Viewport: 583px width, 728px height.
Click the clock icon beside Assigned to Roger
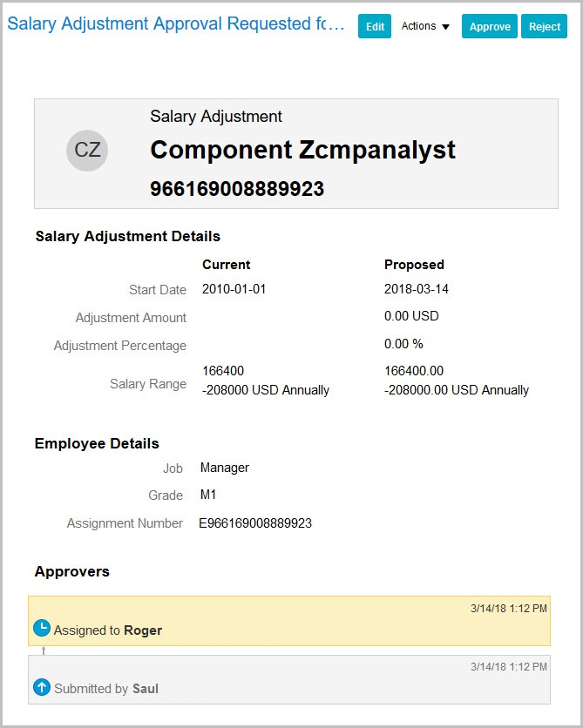[x=42, y=628]
